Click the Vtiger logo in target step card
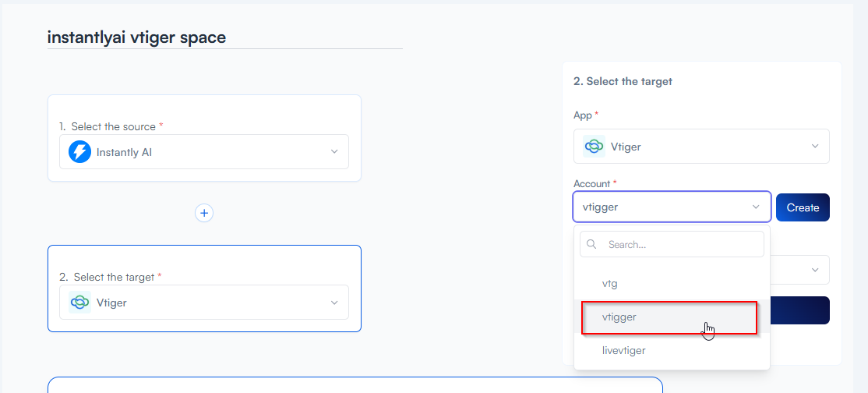 coord(79,303)
